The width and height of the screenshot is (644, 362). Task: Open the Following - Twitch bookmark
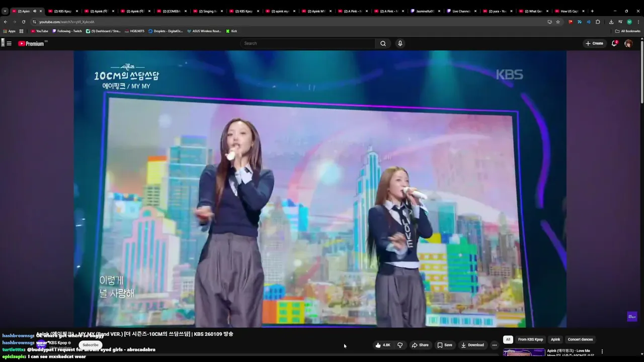(67, 31)
